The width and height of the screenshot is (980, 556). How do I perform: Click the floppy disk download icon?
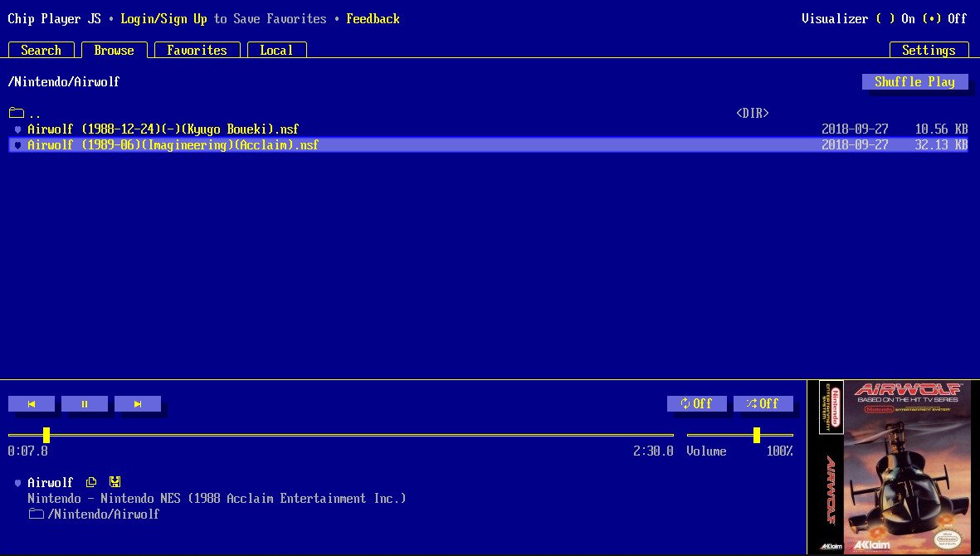(115, 482)
